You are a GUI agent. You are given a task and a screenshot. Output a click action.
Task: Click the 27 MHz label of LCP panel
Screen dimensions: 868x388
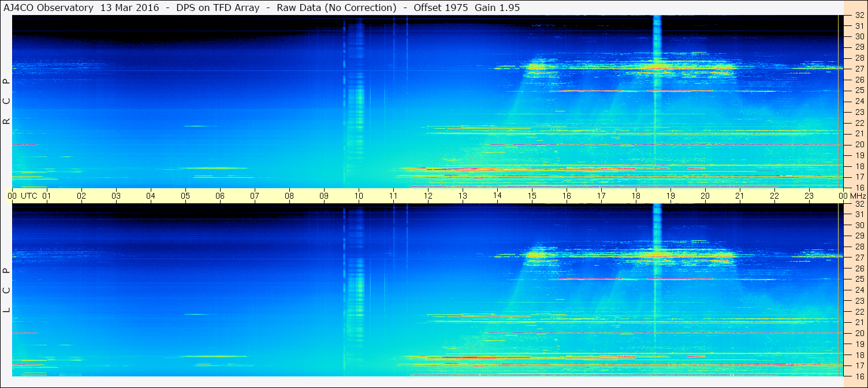[x=859, y=258]
